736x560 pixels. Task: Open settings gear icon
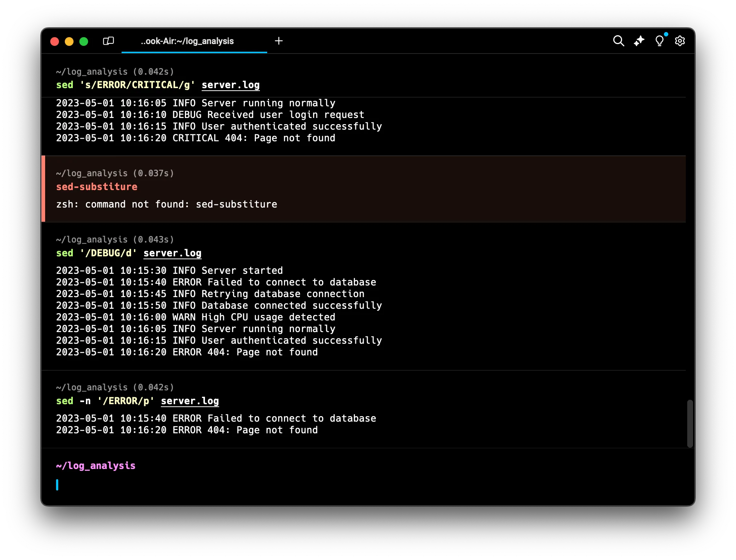coord(680,41)
